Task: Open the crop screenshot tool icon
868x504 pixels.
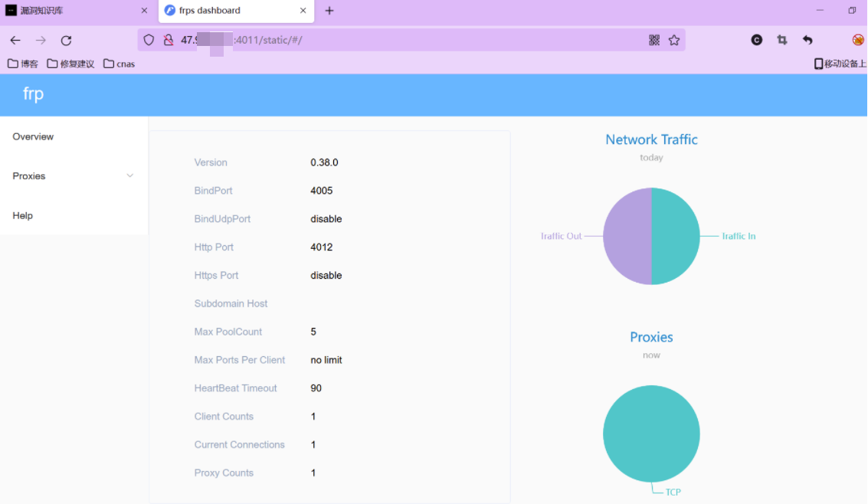Action: (x=782, y=40)
